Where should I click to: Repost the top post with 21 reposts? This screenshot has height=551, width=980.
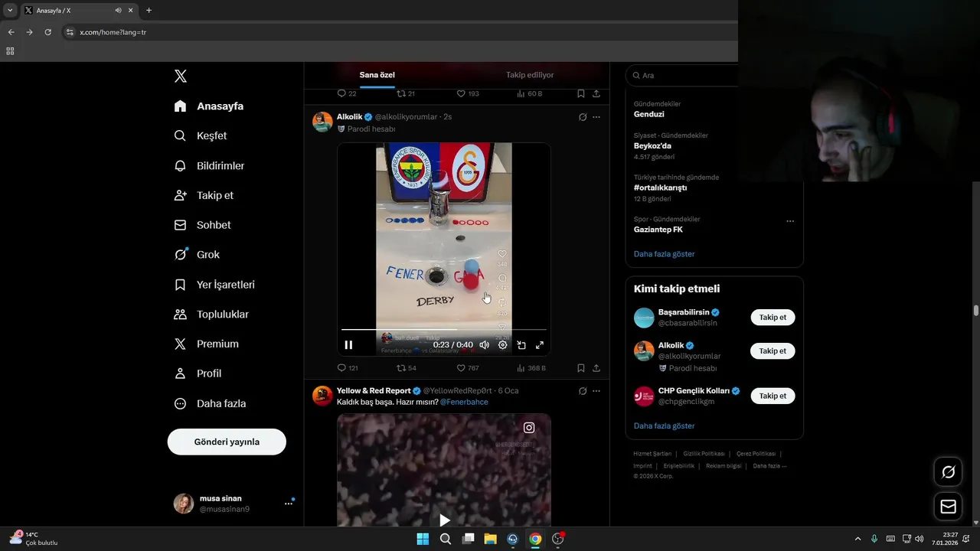(x=406, y=93)
